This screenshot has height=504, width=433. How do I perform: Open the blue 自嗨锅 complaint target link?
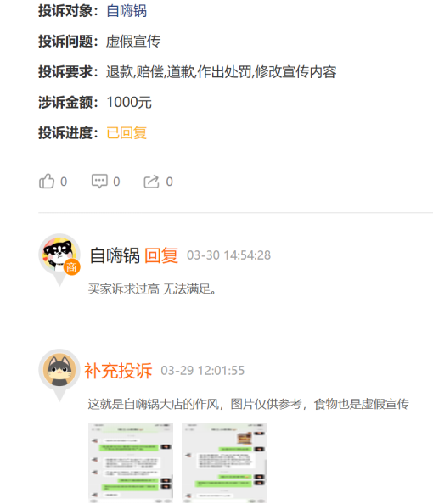(x=127, y=11)
